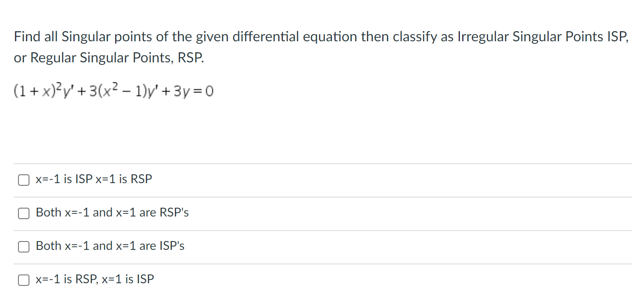Viewport: 644px width, 303px height.
Task: Check the 'Both x=-1 and x=1 are RSP's' checkbox
Action: click(23, 213)
